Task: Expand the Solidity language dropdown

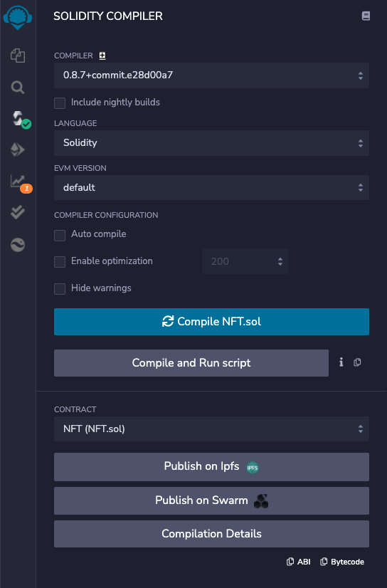Action: click(211, 143)
